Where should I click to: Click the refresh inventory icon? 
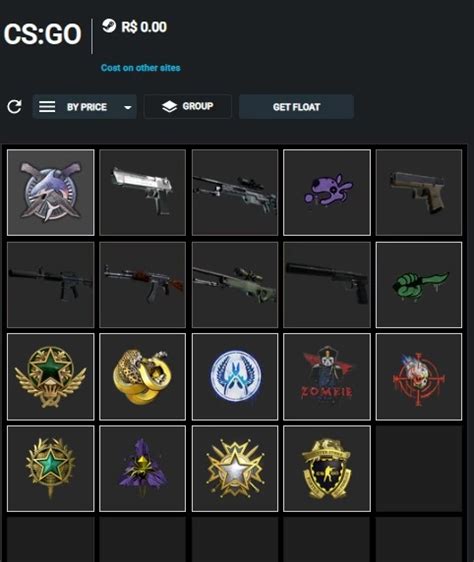(14, 107)
